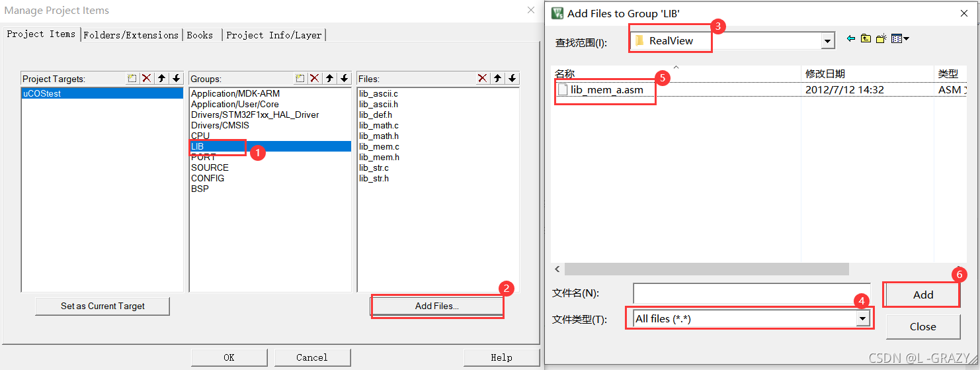Delete the selected file in Files
Viewport: 980px width, 370px height.
coord(483,78)
